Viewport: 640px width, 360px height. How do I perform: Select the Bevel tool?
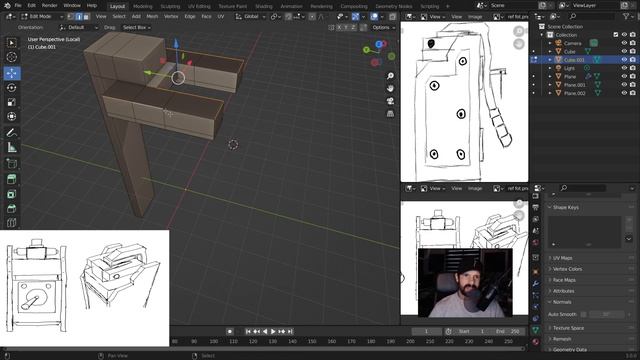11,209
